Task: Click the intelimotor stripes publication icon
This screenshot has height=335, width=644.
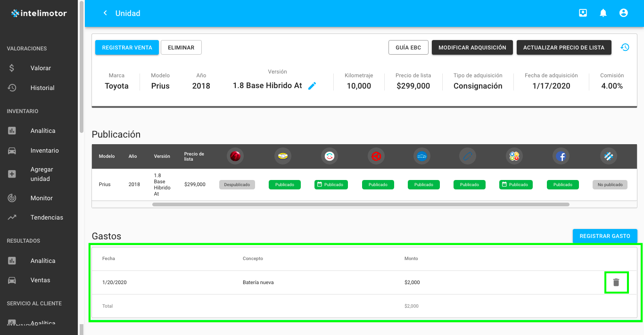Action: pyautogui.click(x=609, y=156)
